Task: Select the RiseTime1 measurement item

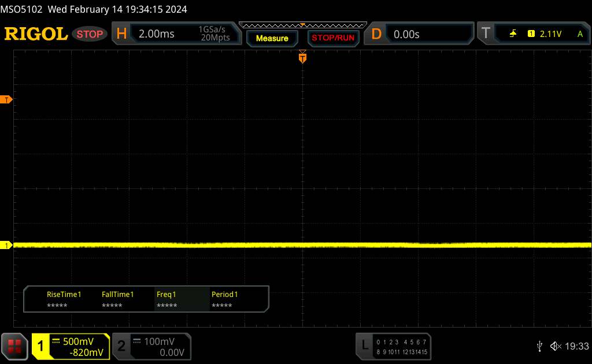Action: click(64, 299)
